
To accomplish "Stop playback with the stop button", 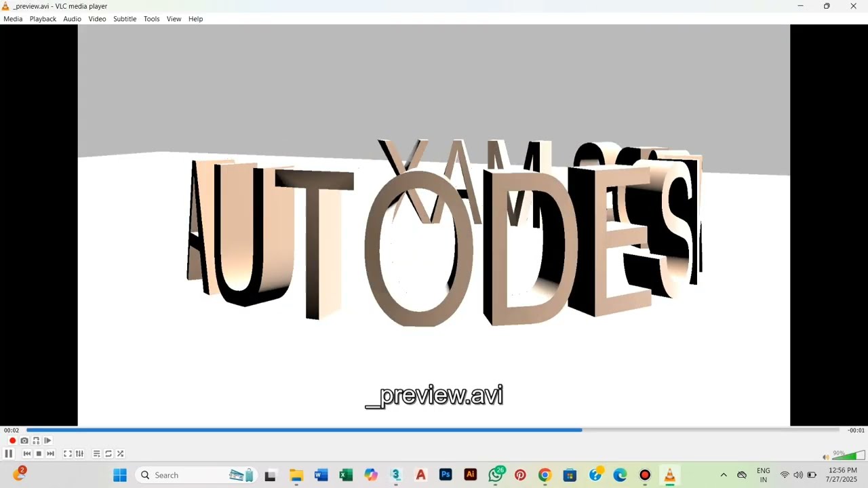I will click(39, 453).
